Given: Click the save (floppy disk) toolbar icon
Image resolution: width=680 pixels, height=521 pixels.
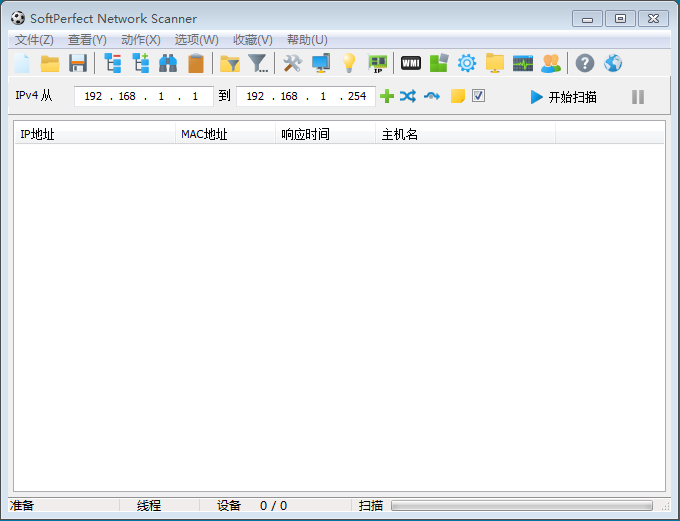Looking at the screenshot, I should coord(78,64).
